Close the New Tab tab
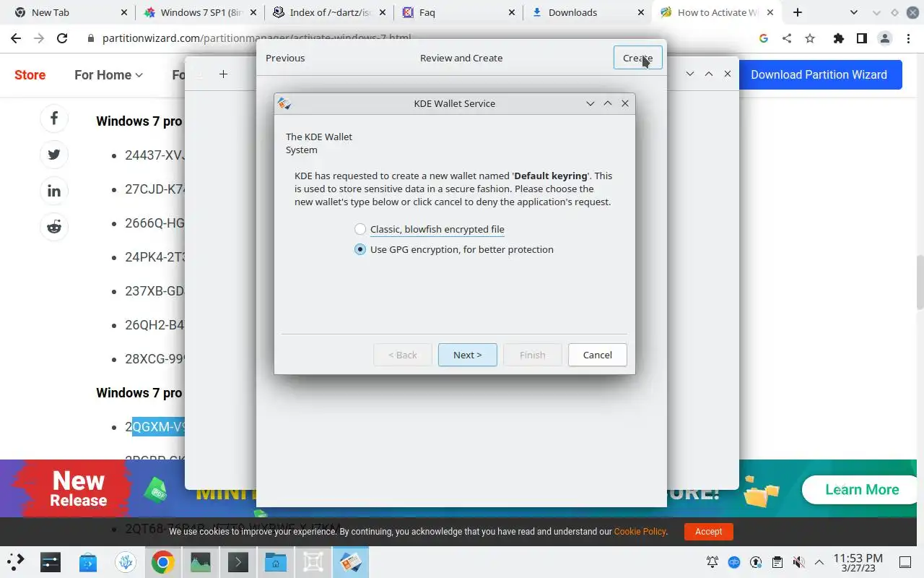Screen dimensions: 924x578 123,12
